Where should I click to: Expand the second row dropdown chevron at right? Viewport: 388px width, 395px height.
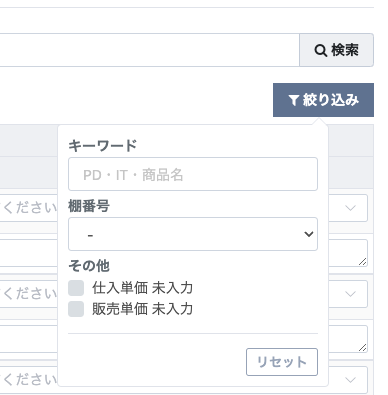350,294
